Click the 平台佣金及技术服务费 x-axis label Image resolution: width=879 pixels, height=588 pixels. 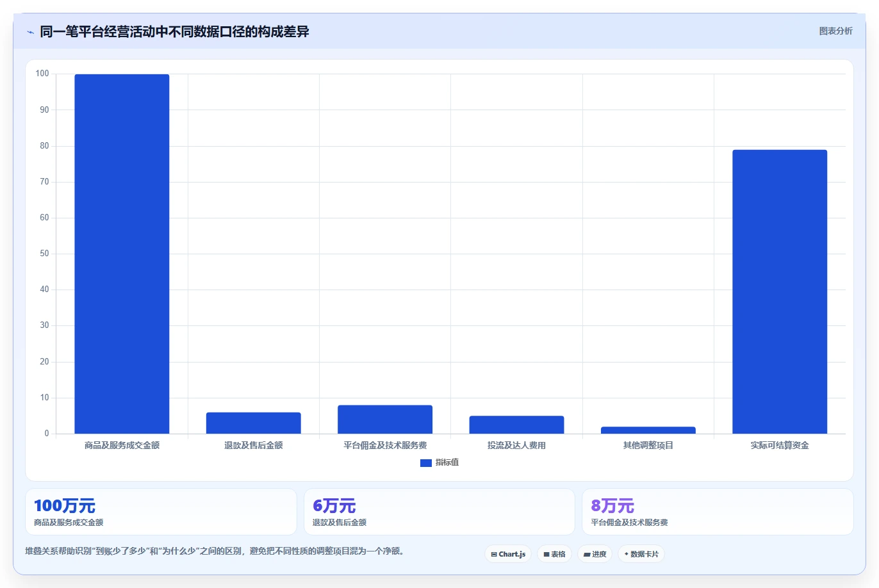tap(385, 445)
